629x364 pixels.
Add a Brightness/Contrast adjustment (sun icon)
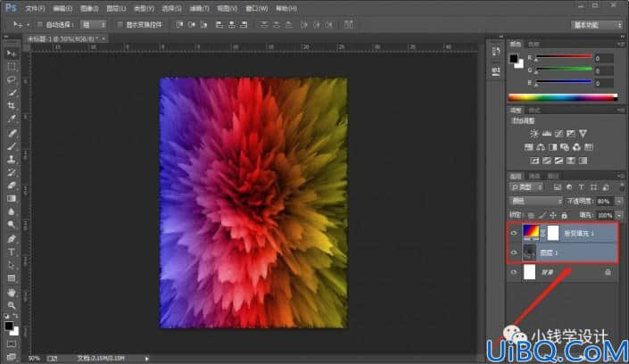[534, 134]
